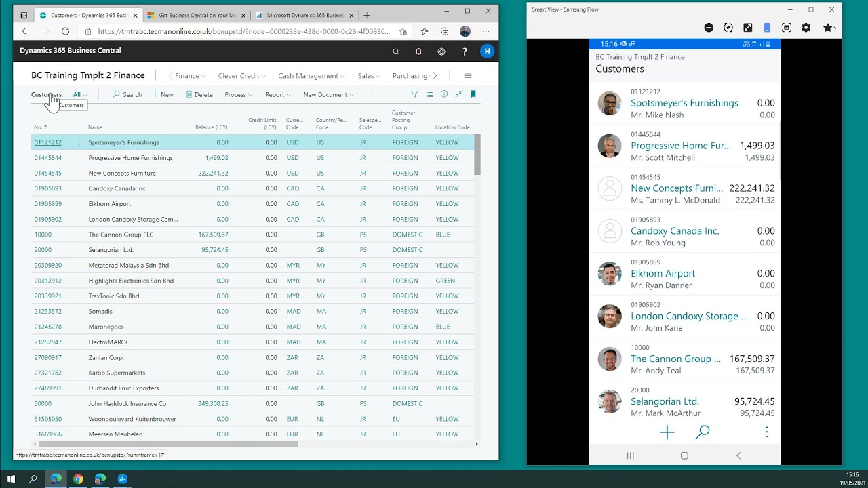
Task: Open customer number 01121212 link
Action: [47, 142]
